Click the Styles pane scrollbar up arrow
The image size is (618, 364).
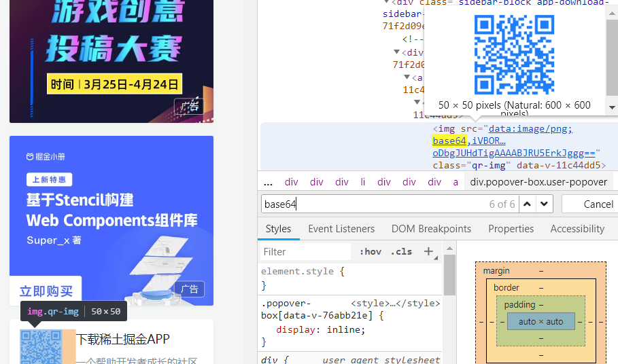click(x=449, y=249)
